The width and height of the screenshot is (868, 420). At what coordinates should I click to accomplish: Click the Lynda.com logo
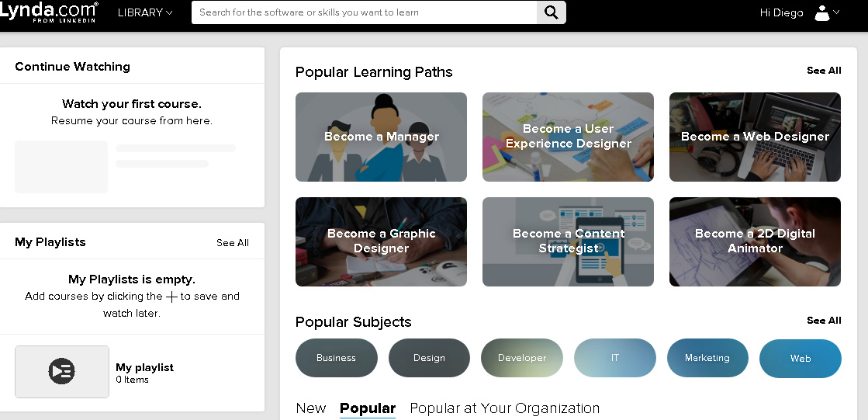pyautogui.click(x=50, y=12)
